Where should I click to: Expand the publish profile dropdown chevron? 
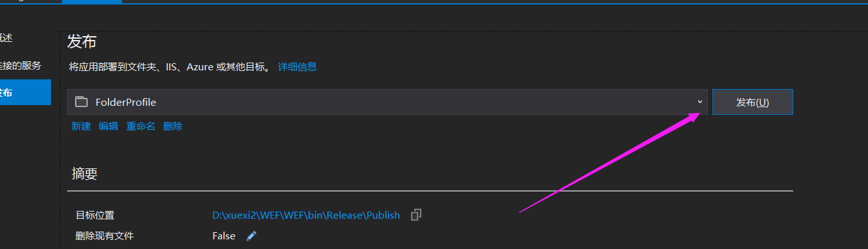coord(700,102)
